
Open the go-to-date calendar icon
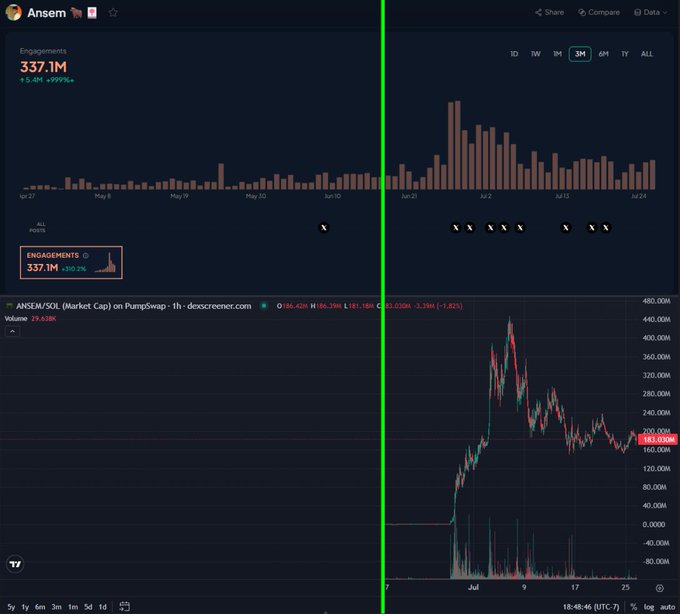124,606
